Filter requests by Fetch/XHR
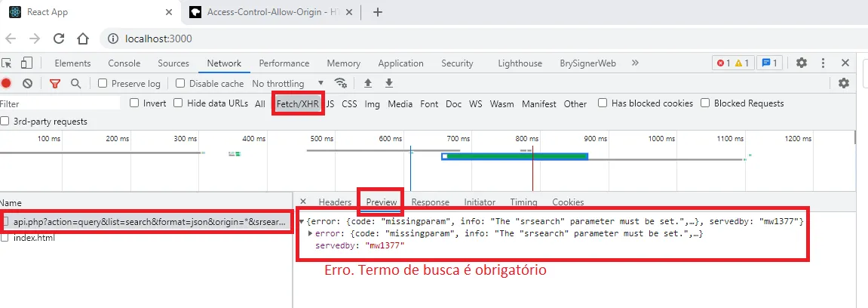This screenshot has width=868, height=308. pyautogui.click(x=298, y=103)
